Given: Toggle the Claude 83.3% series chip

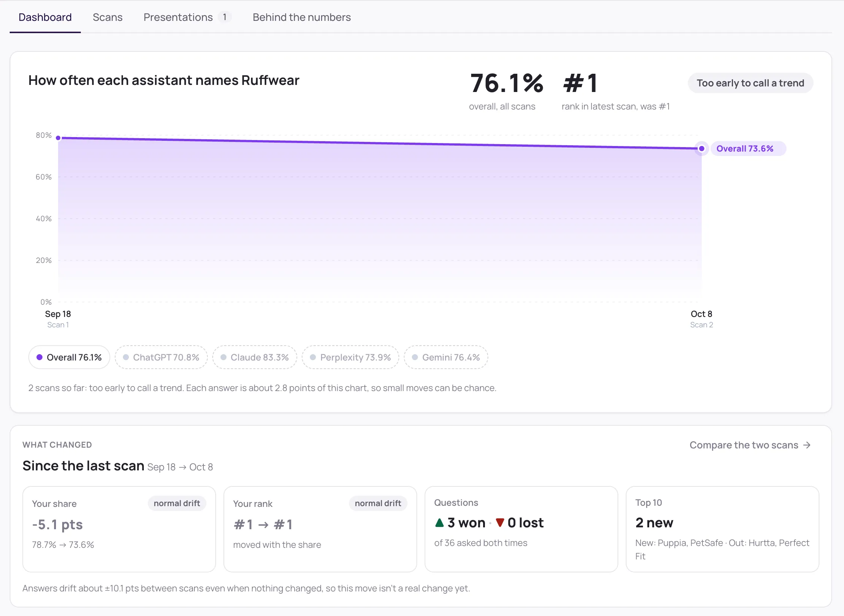Looking at the screenshot, I should point(255,357).
